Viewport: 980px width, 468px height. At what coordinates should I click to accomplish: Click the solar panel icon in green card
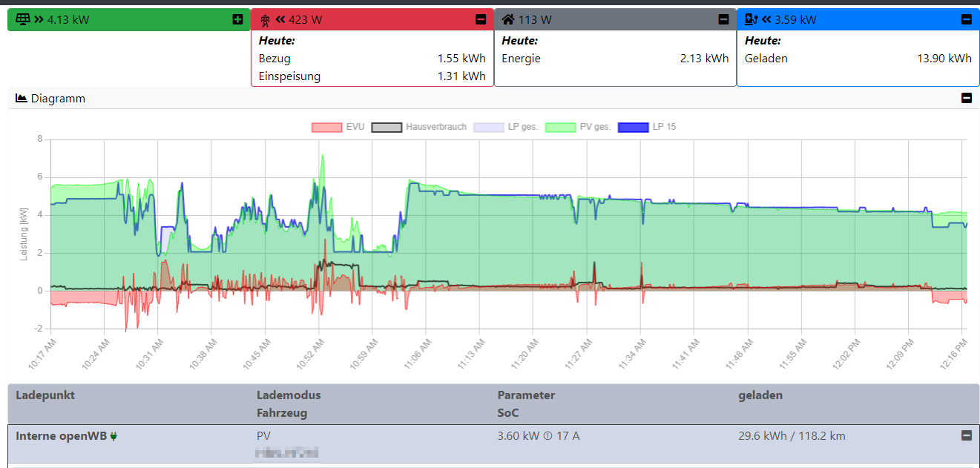click(x=24, y=19)
